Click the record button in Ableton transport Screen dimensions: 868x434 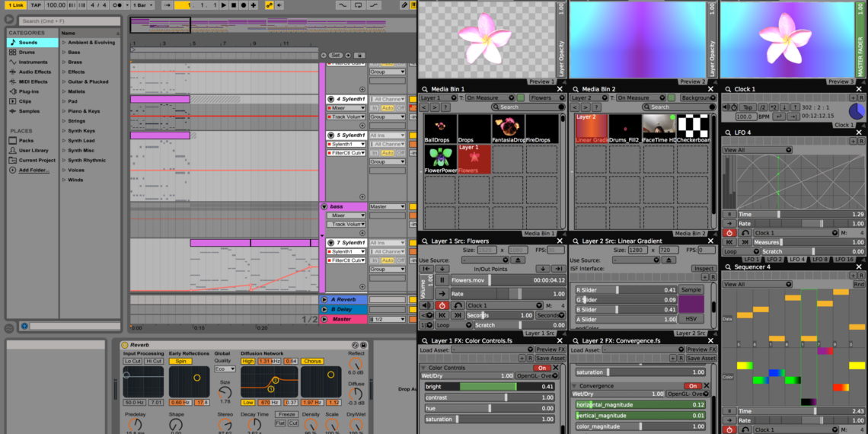[x=243, y=5]
